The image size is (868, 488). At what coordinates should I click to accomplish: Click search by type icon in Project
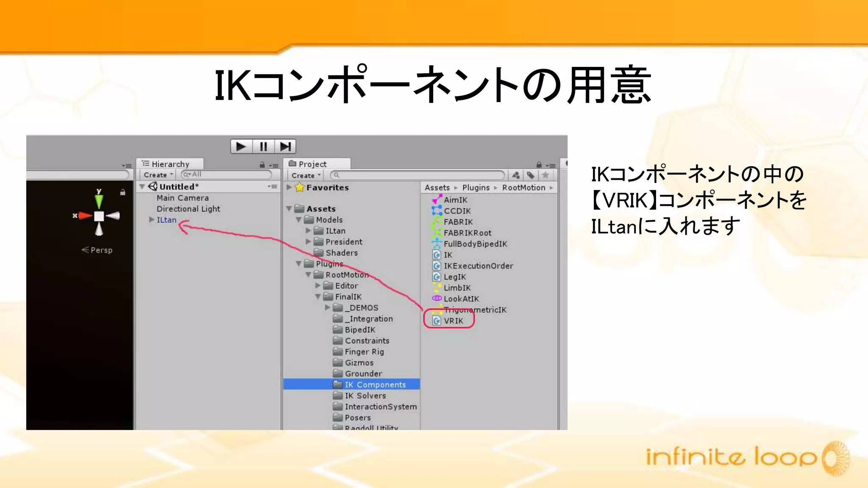[516, 175]
